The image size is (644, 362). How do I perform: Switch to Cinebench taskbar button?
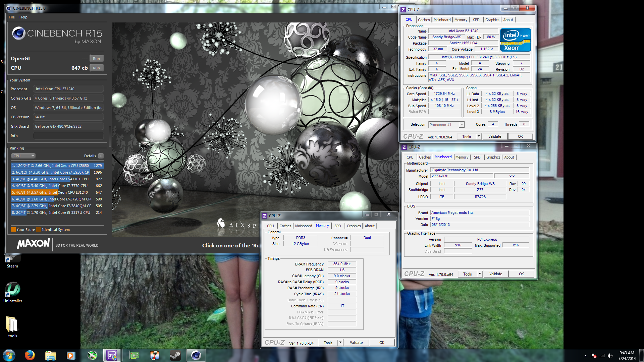[196, 355]
